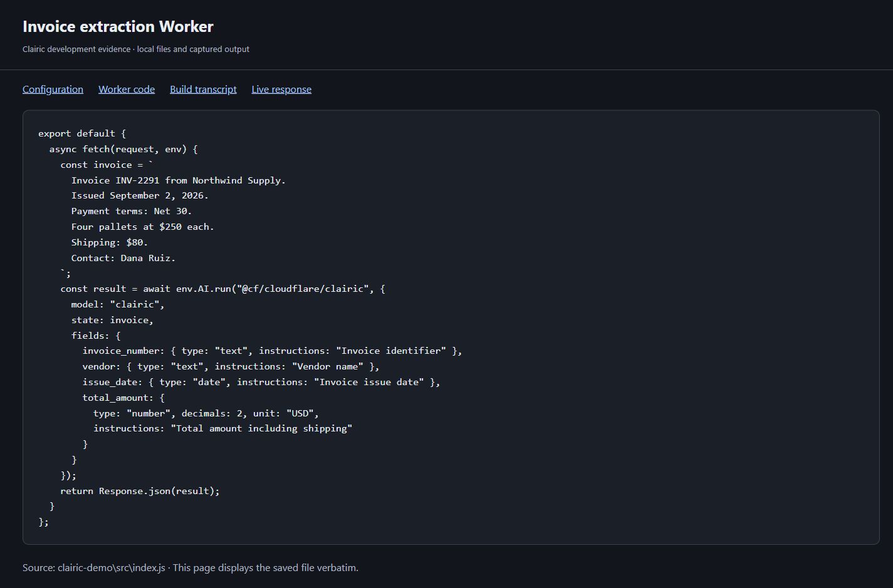
Task: Select the 'type: "number", decimals: 2' line
Action: (x=206, y=413)
